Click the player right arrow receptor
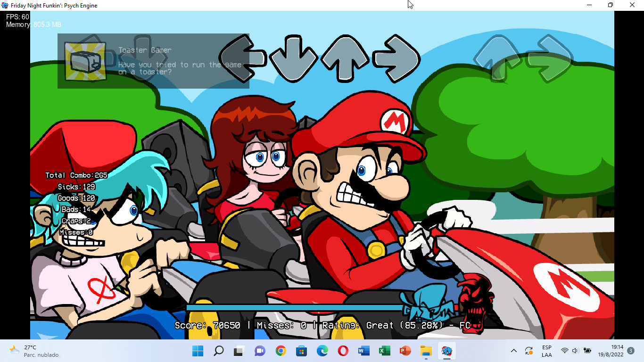Viewport: 644px width, 362px height. coord(396,58)
